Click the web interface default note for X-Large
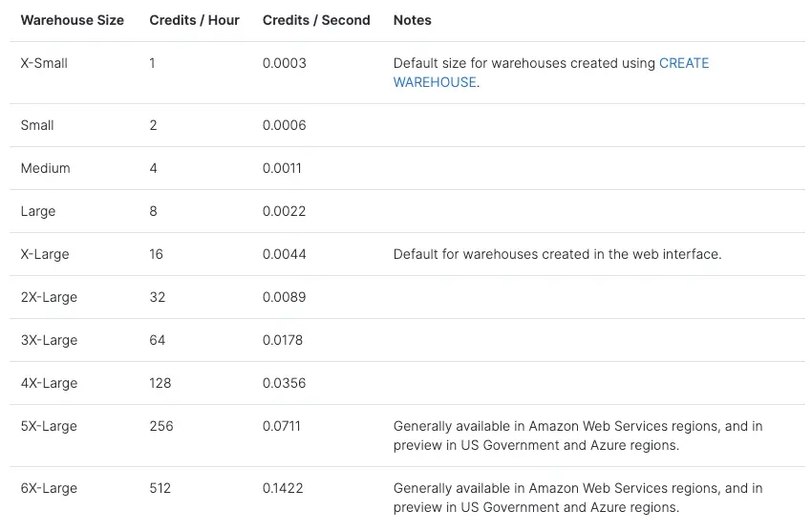812x532 pixels. (x=557, y=254)
